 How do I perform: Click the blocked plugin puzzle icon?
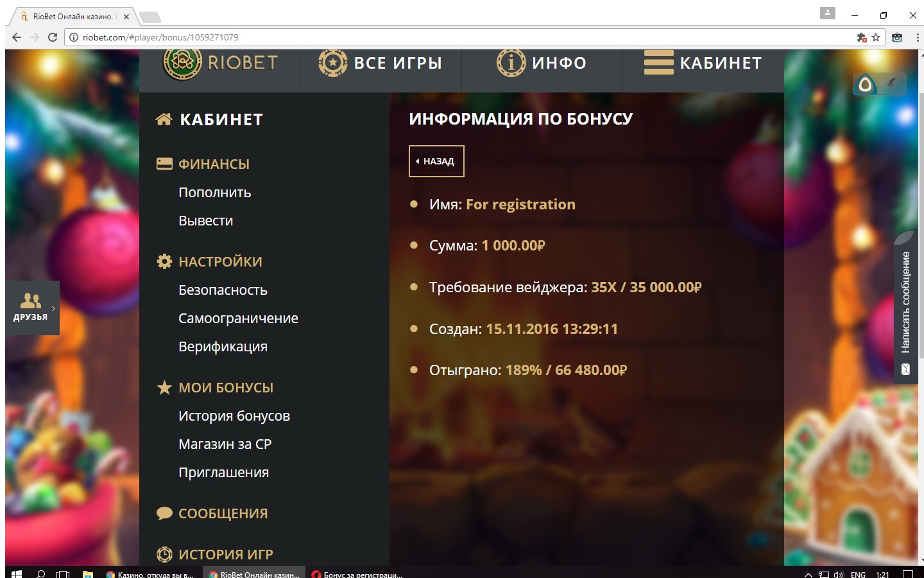(862, 37)
